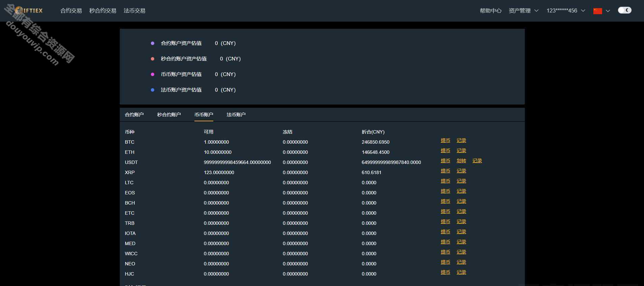
Task: Click 提币 for the BTC row
Action: [x=445, y=140]
